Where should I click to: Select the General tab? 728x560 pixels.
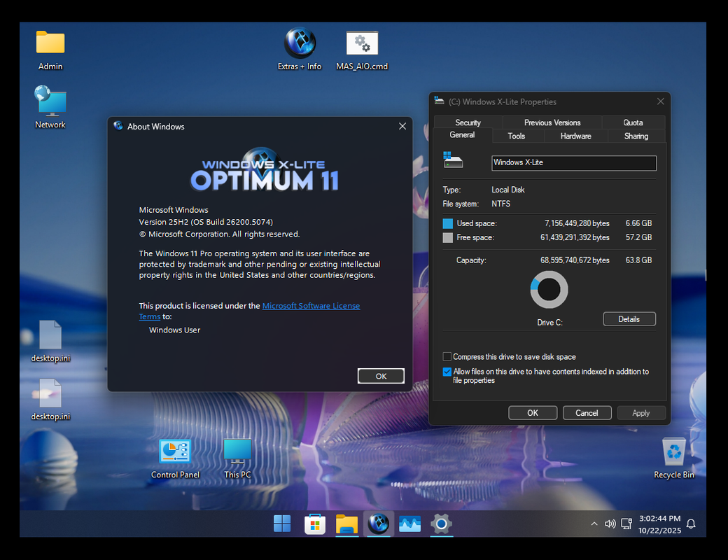pyautogui.click(x=462, y=135)
